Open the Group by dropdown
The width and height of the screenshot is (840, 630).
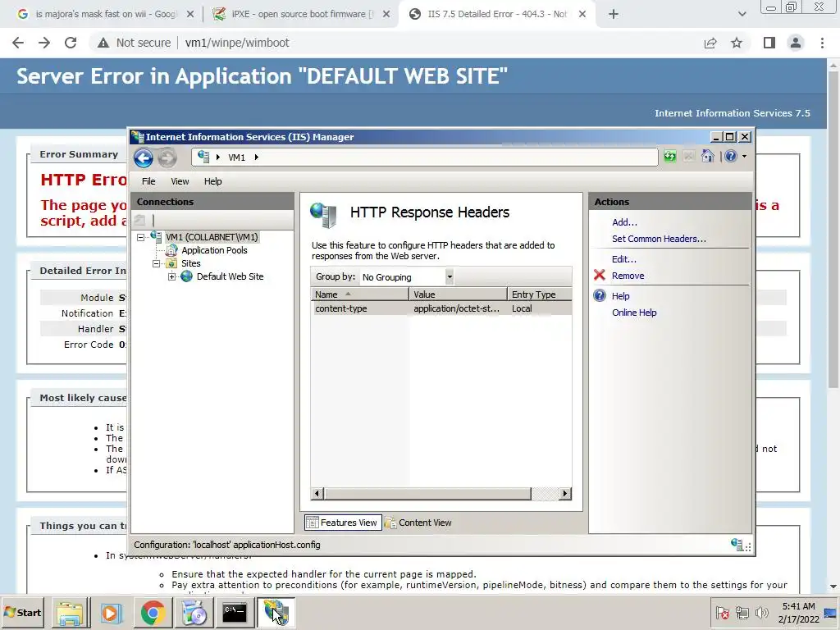pyautogui.click(x=450, y=277)
